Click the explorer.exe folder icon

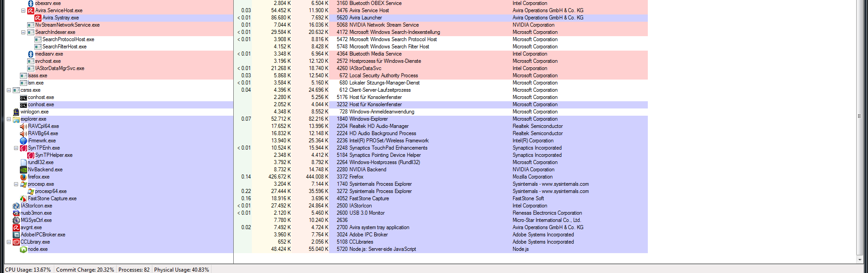point(16,119)
